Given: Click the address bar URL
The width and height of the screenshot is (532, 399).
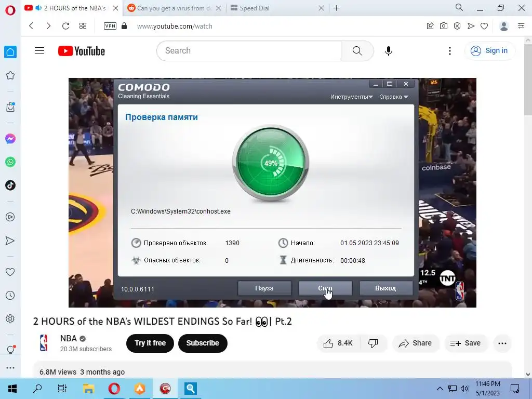Looking at the screenshot, I should (175, 26).
